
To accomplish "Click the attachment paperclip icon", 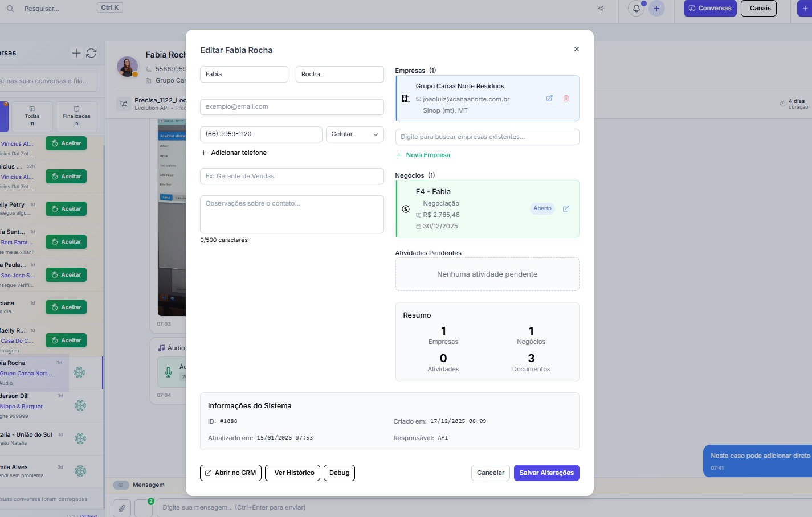I will coord(122,508).
